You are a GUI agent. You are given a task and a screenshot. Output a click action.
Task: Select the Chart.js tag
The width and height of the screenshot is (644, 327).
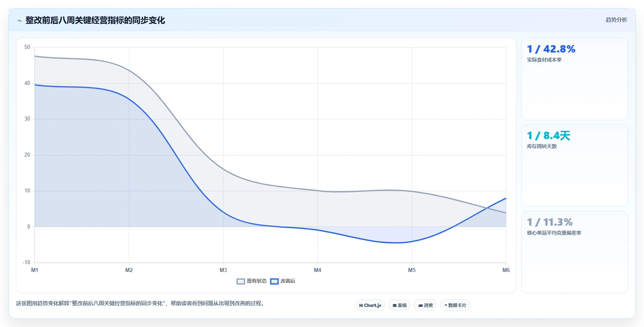pyautogui.click(x=370, y=305)
